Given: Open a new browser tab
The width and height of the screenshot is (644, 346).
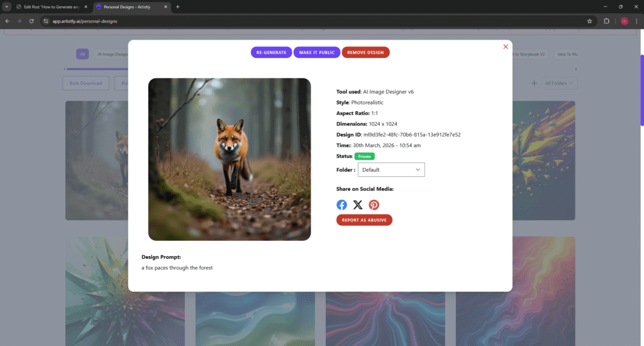Looking at the screenshot, I should pos(177,6).
